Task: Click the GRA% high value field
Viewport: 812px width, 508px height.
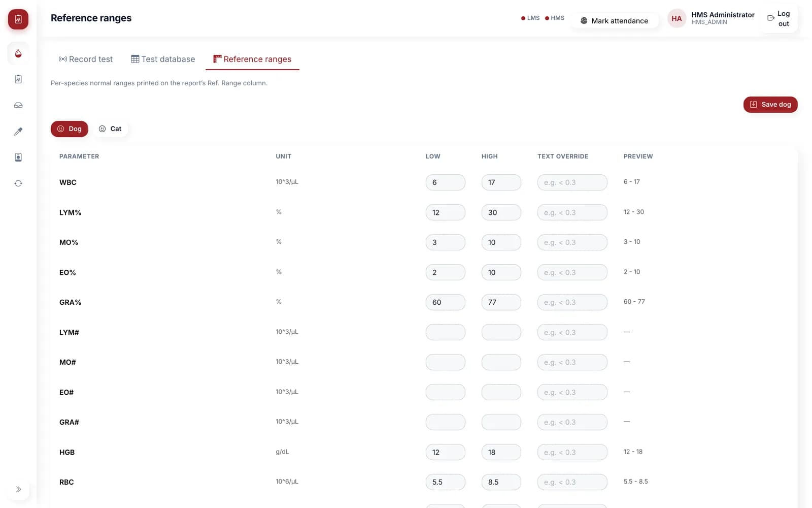Action: 501,302
